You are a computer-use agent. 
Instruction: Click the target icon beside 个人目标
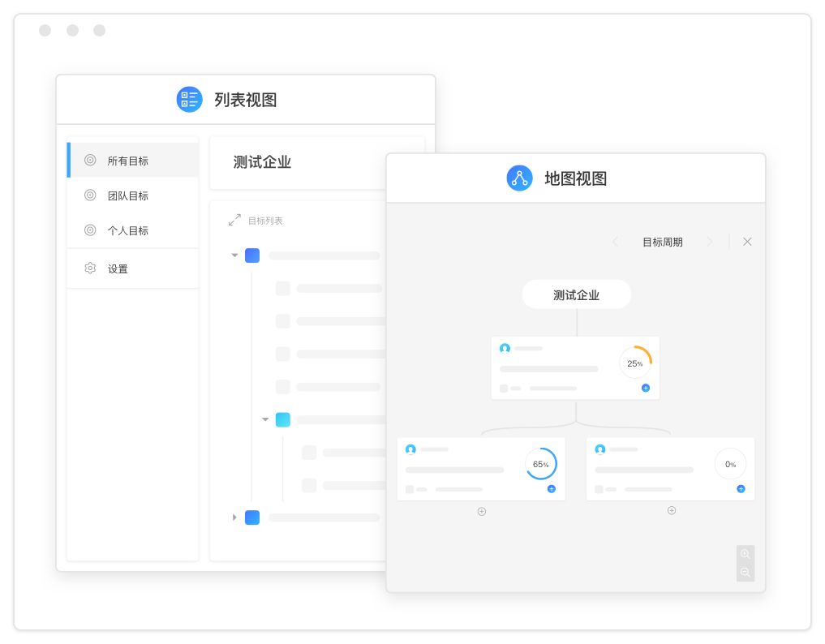pos(90,230)
